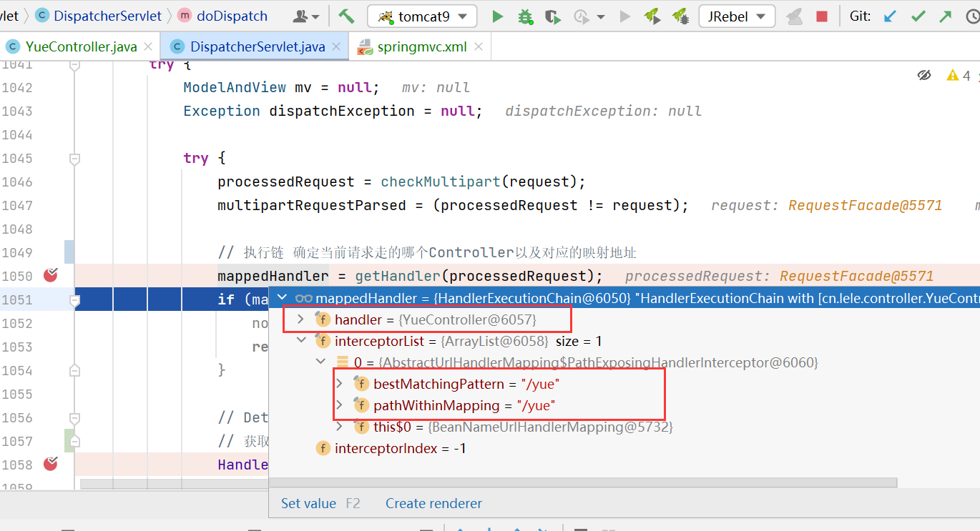The width and height of the screenshot is (980, 531).
Task: Expand the handler node
Action: pos(300,319)
